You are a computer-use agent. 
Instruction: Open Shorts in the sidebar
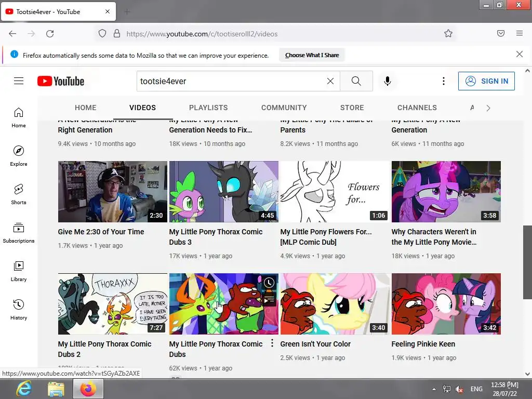[x=19, y=194]
